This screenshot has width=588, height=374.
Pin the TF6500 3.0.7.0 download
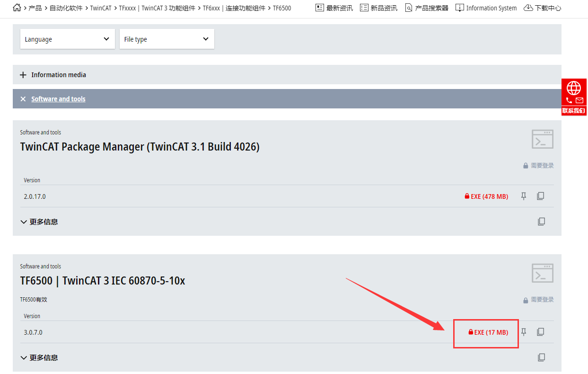click(524, 332)
